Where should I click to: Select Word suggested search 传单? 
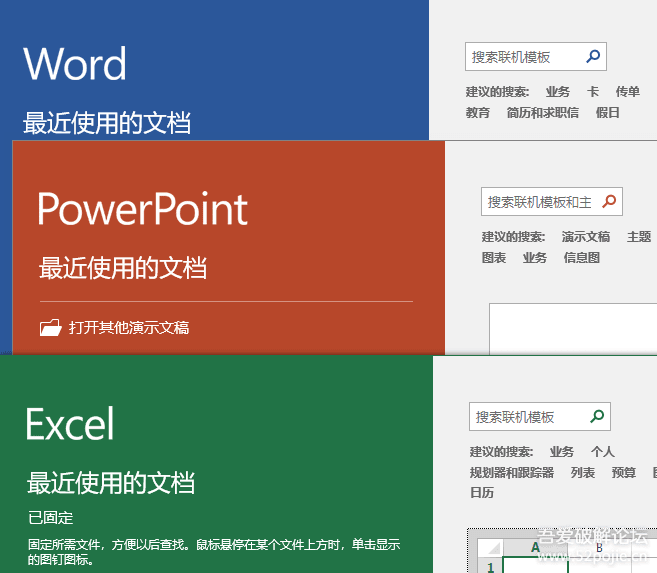click(x=627, y=92)
